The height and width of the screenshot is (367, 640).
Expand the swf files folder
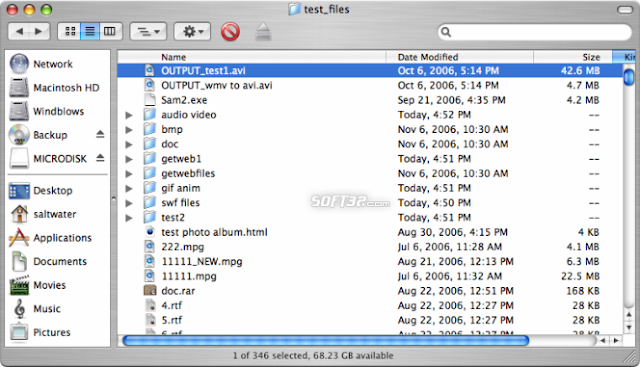pyautogui.click(x=129, y=203)
